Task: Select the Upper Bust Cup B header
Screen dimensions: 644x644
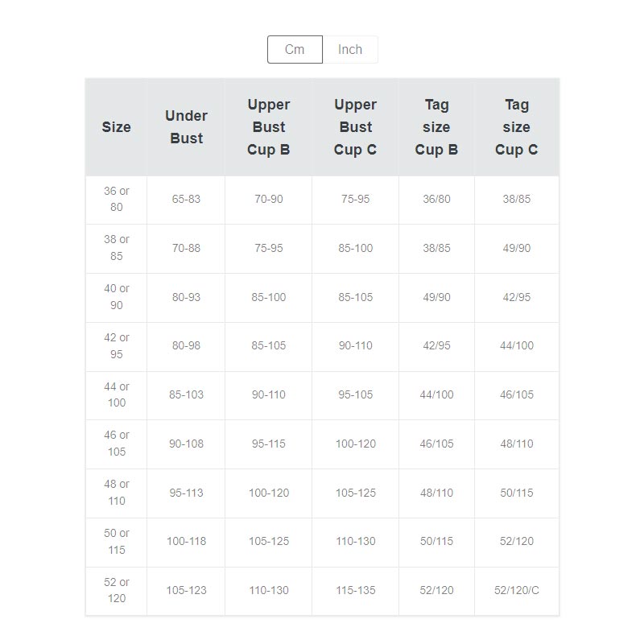Action: pyautogui.click(x=268, y=127)
